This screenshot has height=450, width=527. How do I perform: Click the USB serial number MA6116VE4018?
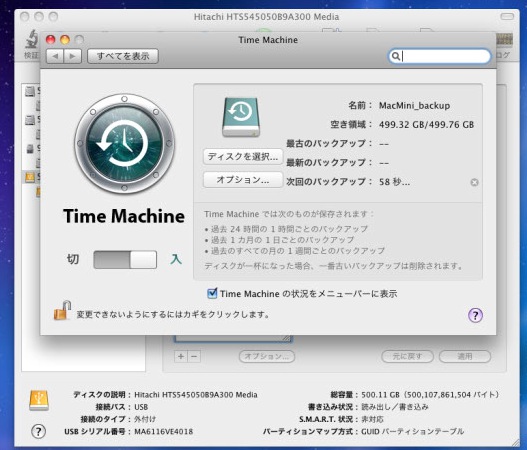164,432
